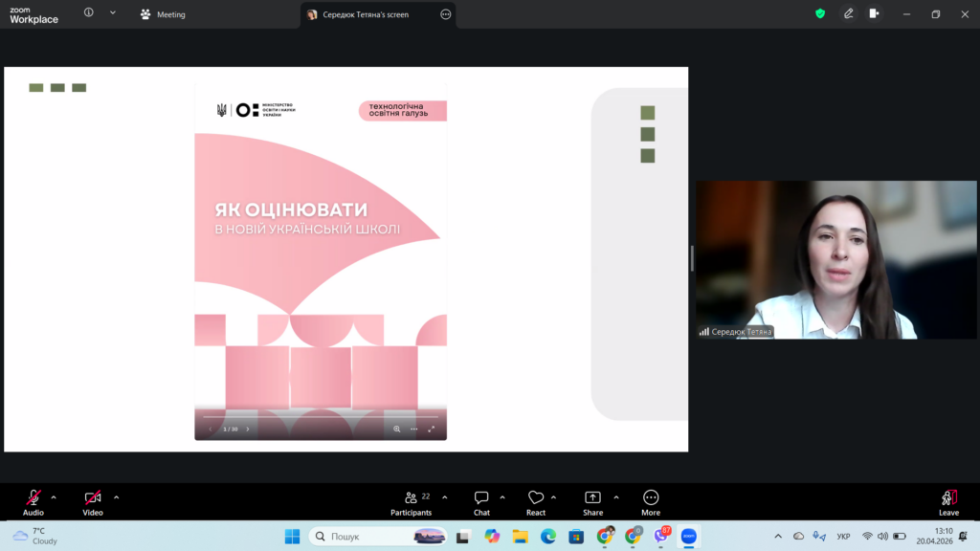
Task: Open the annotate pen tool in title bar
Action: coord(848,14)
